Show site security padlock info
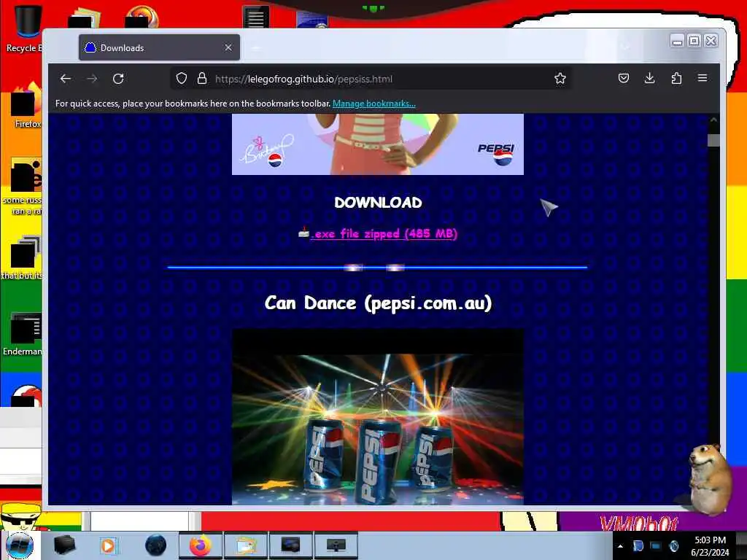The width and height of the screenshot is (747, 560). pyautogui.click(x=202, y=79)
